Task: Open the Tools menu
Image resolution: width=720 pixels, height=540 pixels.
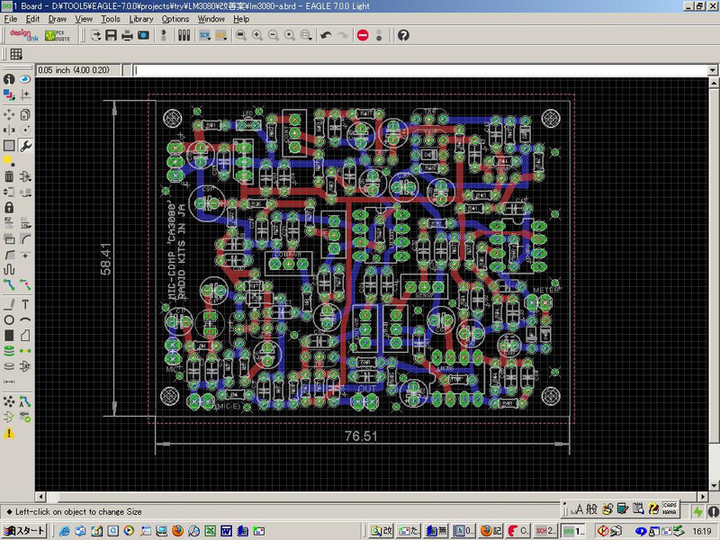Action: [110, 19]
